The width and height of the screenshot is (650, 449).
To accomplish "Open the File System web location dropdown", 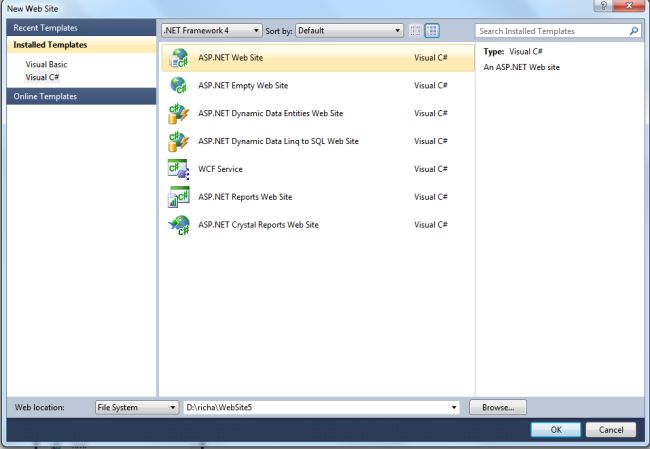I will (x=137, y=408).
